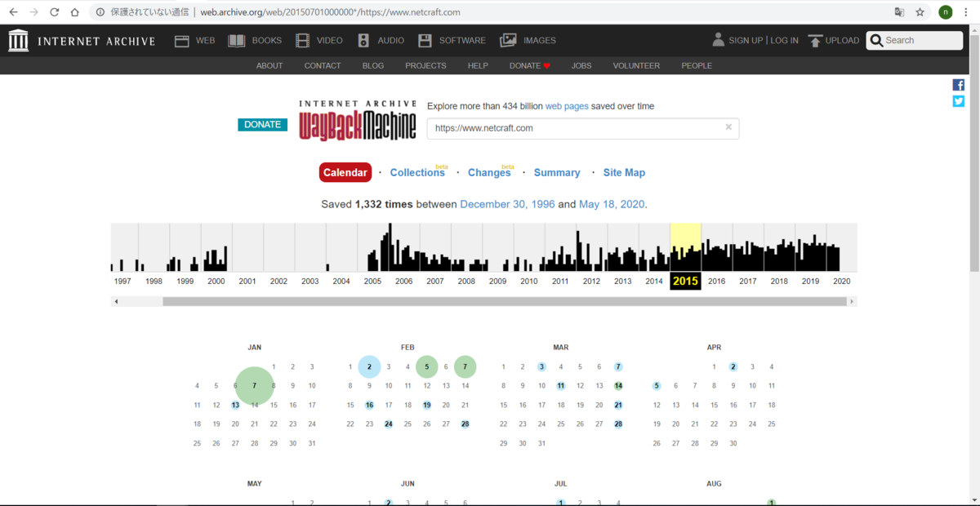Viewport: 980px width, 506px height.
Task: Open January 13 snapshot circle
Action: (235, 405)
